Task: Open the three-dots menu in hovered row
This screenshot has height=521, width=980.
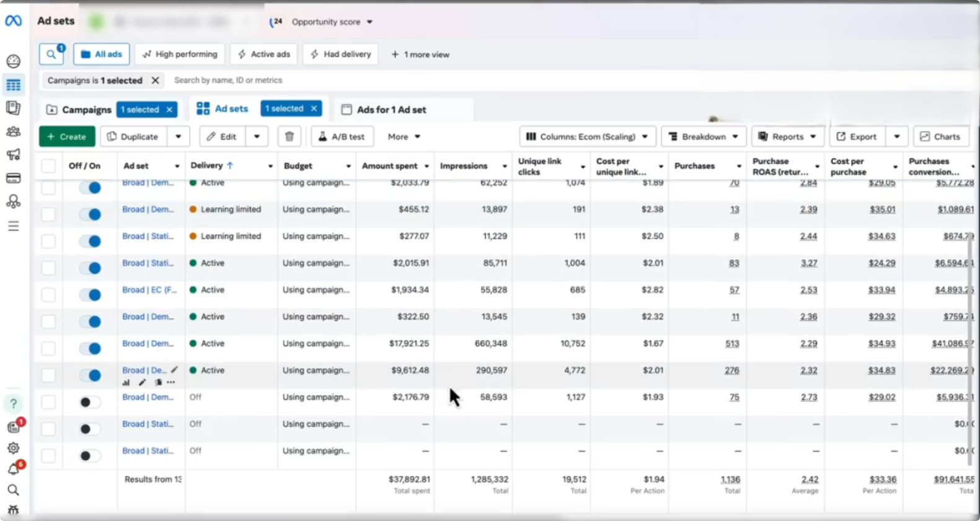Action: point(171,382)
